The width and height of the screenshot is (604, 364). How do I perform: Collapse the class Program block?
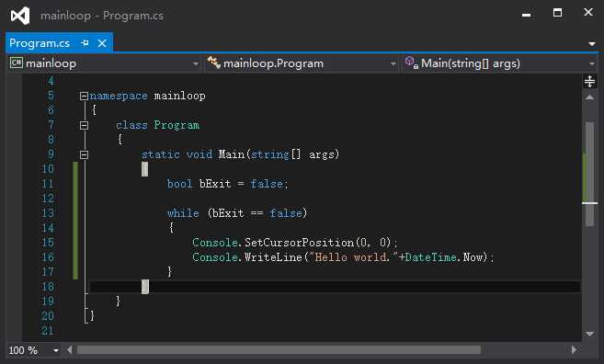pyautogui.click(x=84, y=125)
